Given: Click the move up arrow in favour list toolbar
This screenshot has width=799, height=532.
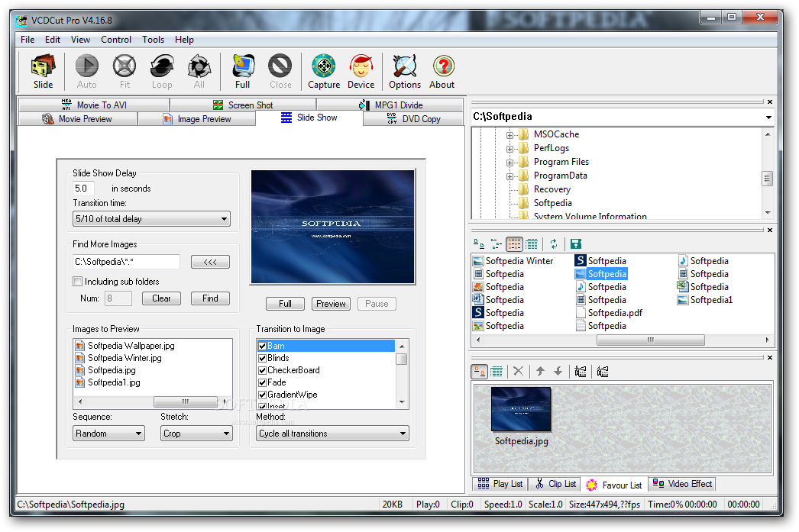Looking at the screenshot, I should [x=540, y=371].
